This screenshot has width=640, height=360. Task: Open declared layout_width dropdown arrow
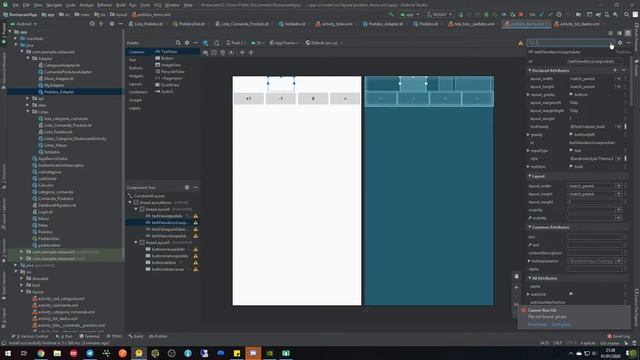pyautogui.click(x=619, y=79)
